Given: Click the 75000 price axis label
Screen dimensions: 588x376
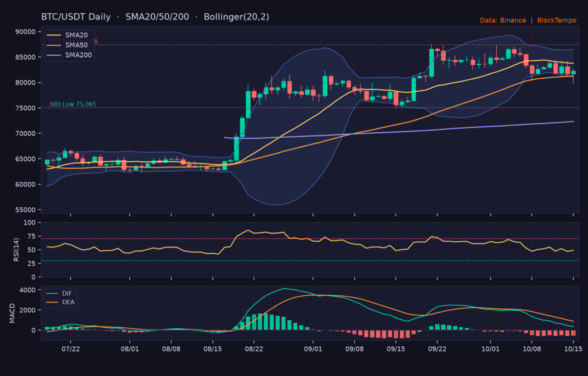Looking at the screenshot, I should pos(25,108).
